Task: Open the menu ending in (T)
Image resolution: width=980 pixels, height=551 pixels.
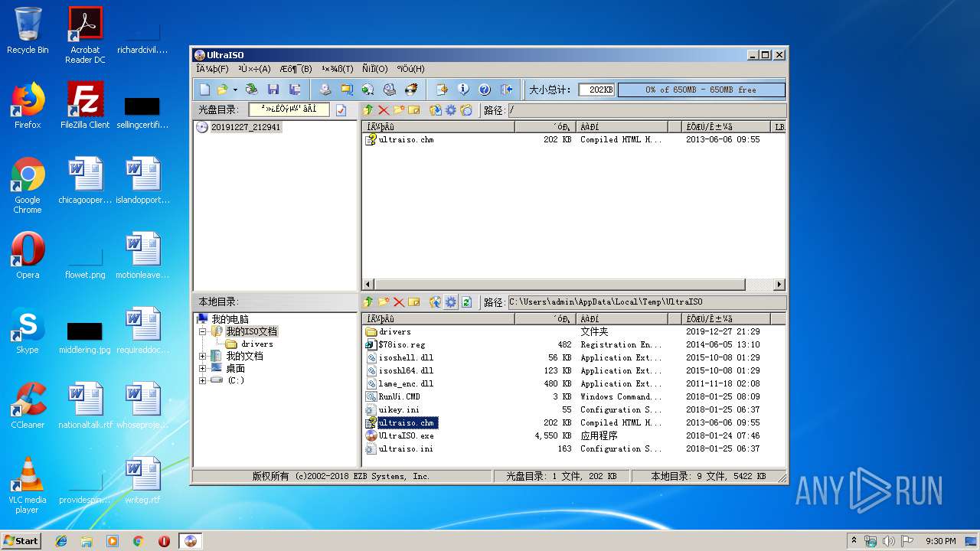Action: tap(337, 69)
